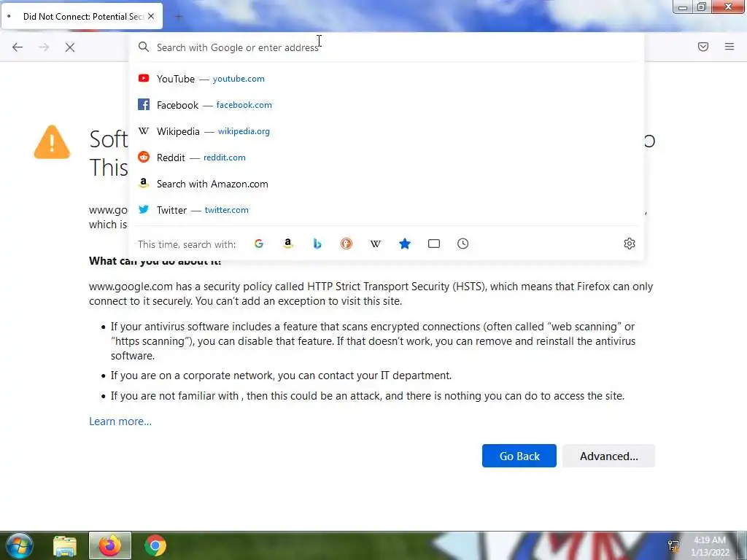Launch Google Chrome from the taskbar
The width and height of the screenshot is (747, 560).
pos(155,545)
